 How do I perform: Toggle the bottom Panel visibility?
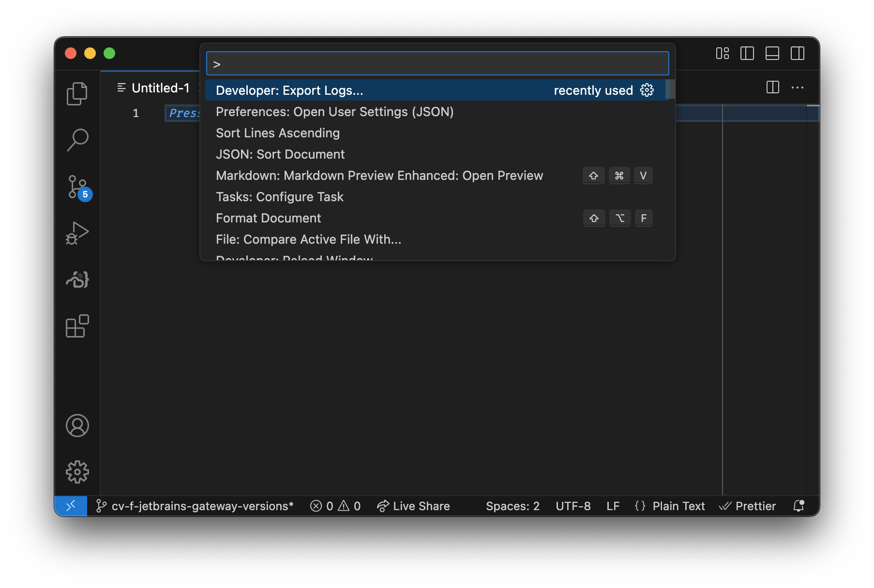point(772,53)
